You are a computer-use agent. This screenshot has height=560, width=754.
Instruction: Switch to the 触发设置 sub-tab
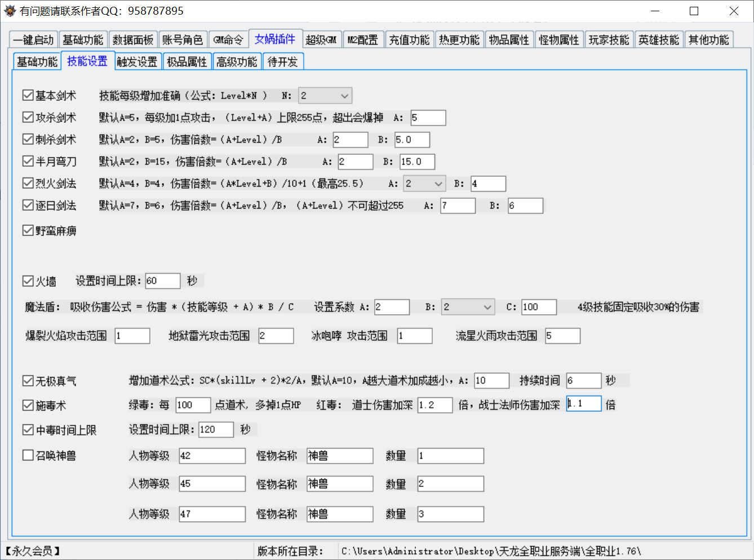138,61
